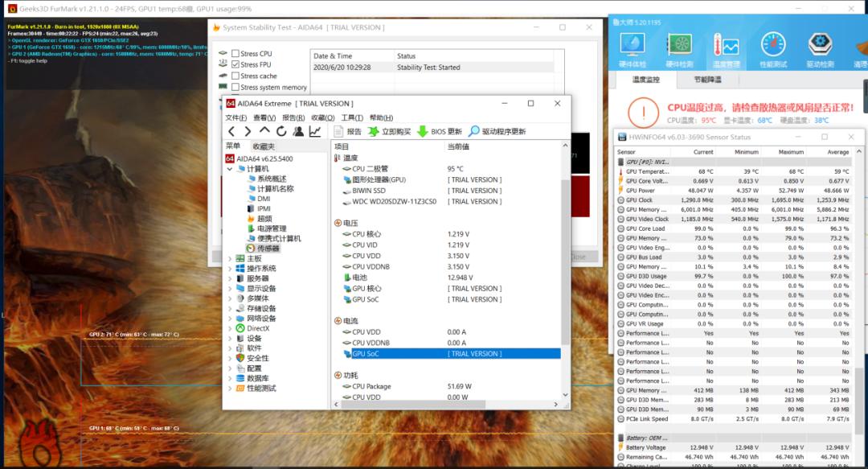Enable Stress system memory checkbox
The height and width of the screenshot is (469, 868).
click(x=235, y=87)
